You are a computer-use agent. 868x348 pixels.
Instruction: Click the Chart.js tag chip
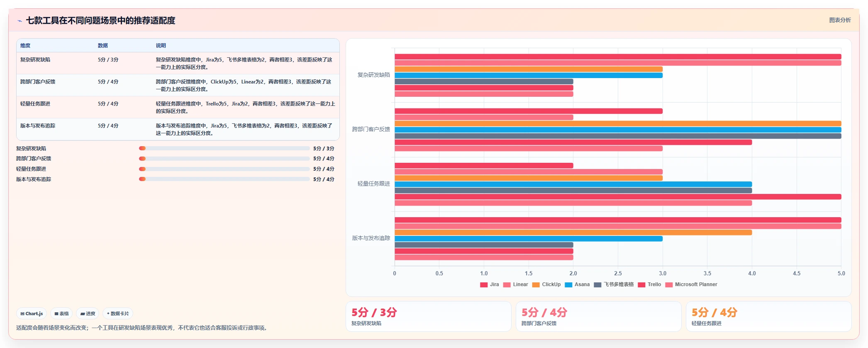(x=32, y=314)
